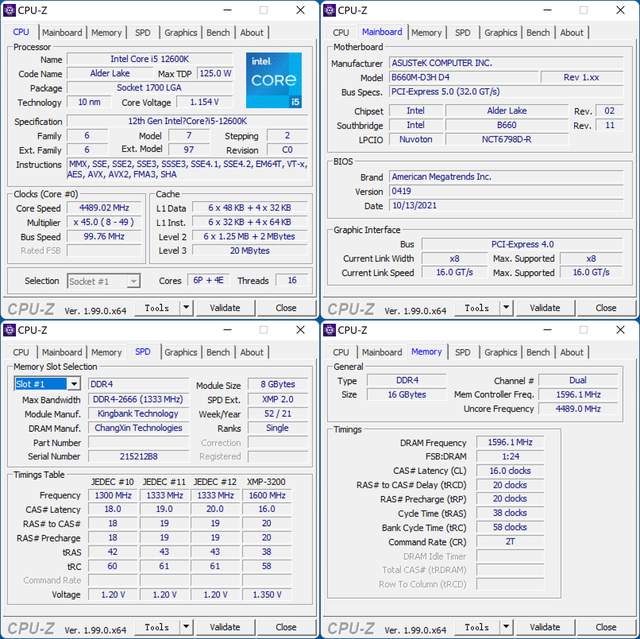Click CPU-Z title icon in CPU window

(9, 10)
